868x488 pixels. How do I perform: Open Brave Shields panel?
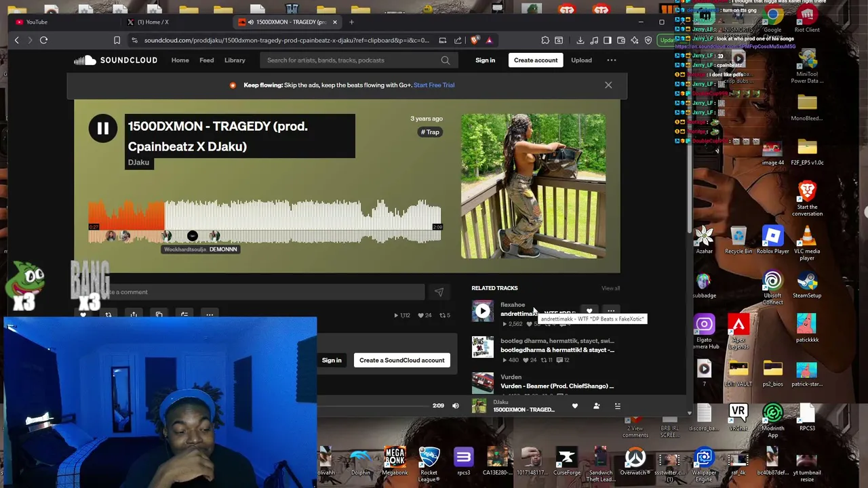point(474,41)
